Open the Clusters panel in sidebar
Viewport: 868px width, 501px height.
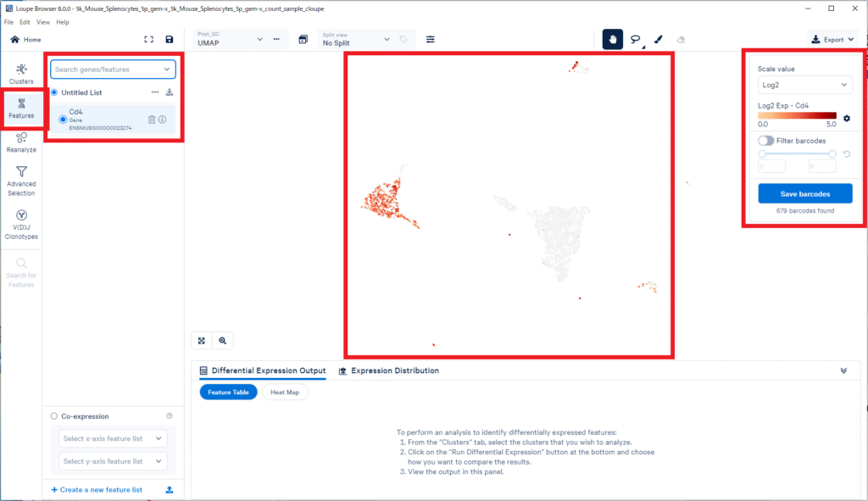coord(21,72)
